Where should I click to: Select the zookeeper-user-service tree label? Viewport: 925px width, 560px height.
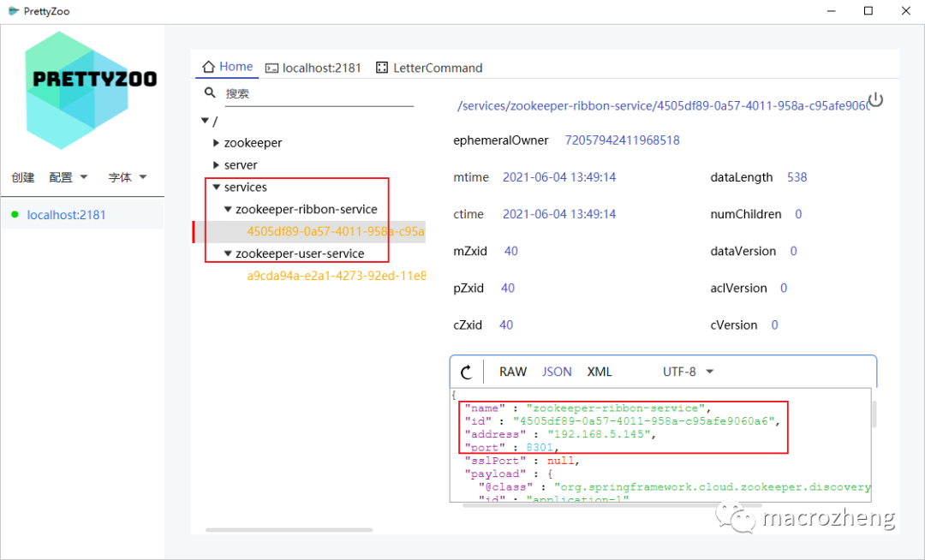(300, 253)
